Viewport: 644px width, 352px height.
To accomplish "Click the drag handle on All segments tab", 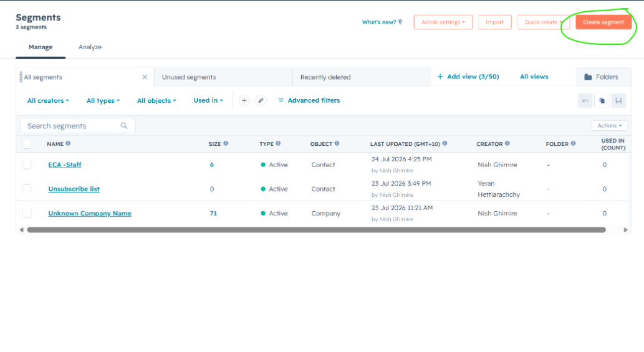I will 21,77.
